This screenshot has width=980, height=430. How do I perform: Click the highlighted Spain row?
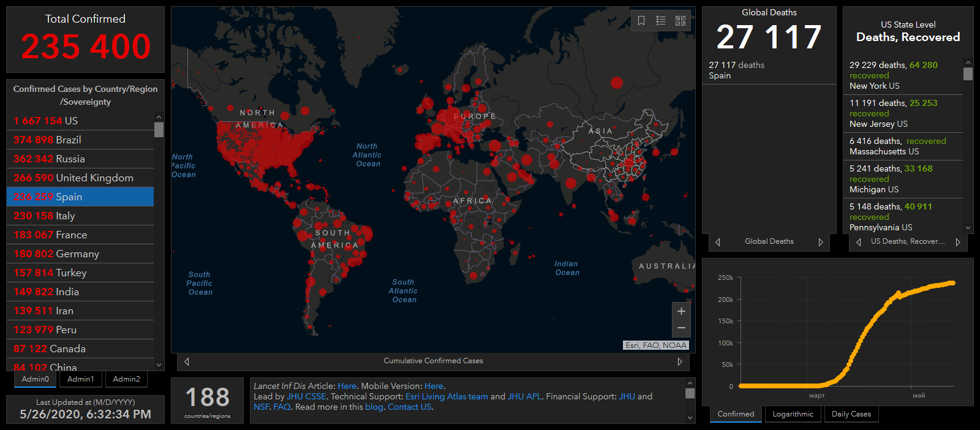coord(80,197)
